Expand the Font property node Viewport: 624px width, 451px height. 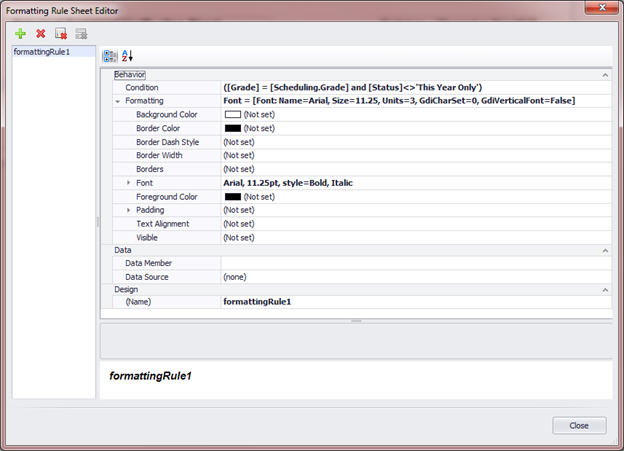click(128, 183)
